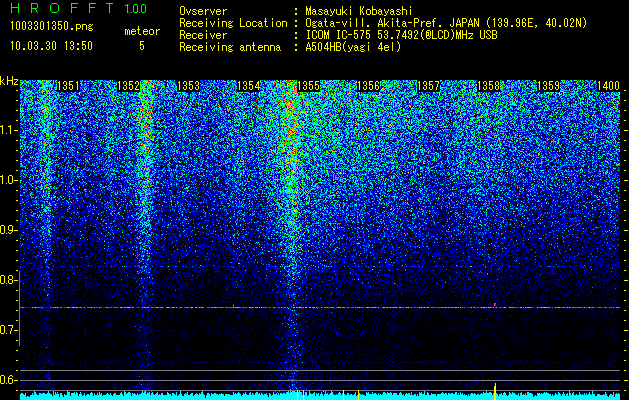This screenshot has height=400, width=629.
Task: Click the 1352 time marker
Action: [x=128, y=86]
